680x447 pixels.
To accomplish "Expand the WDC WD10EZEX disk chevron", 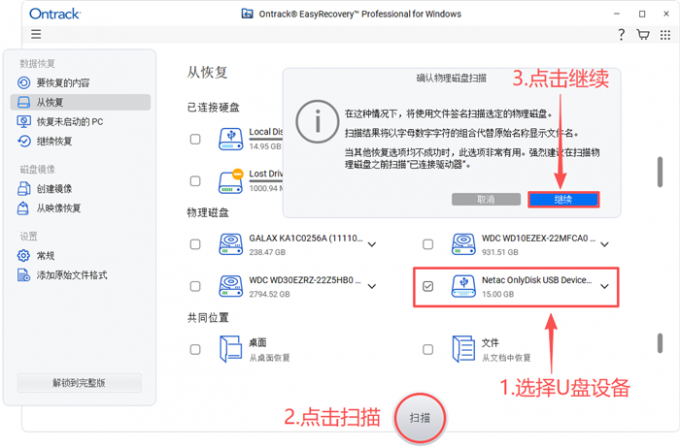I will click(605, 245).
